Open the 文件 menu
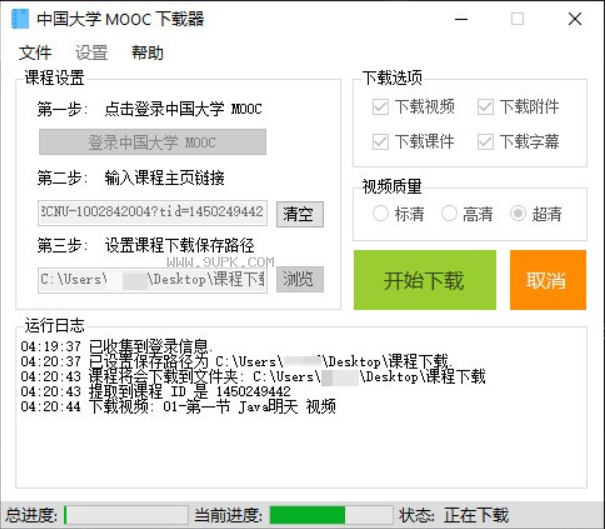This screenshot has width=606, height=529. 35,53
